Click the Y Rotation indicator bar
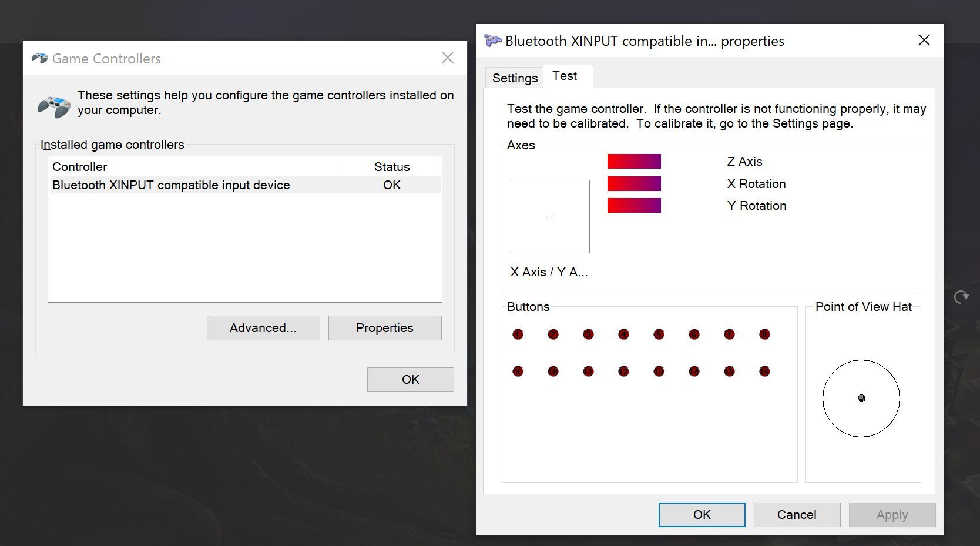The height and width of the screenshot is (546, 980). (x=634, y=206)
